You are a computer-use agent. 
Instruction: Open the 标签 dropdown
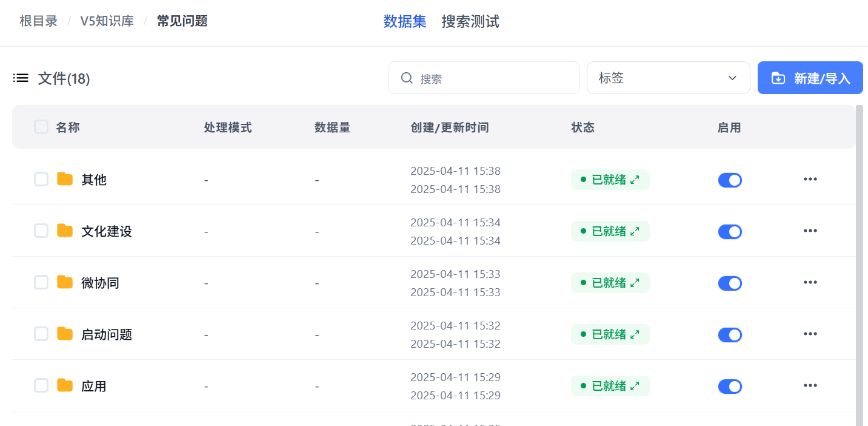(668, 78)
